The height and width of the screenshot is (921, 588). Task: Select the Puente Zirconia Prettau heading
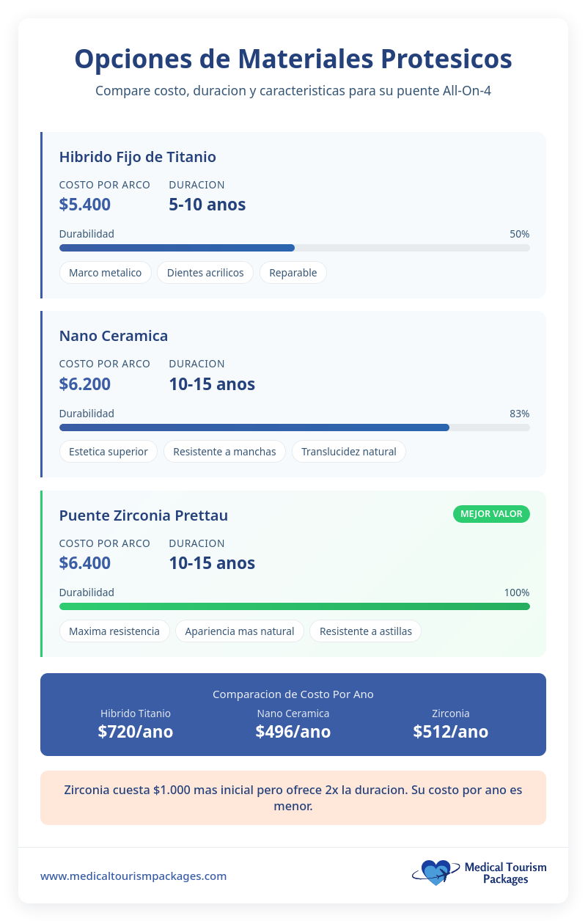(143, 515)
